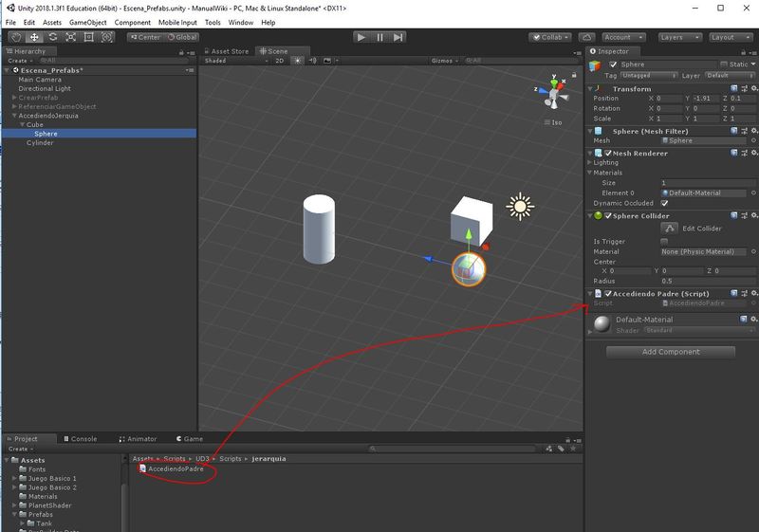Screen dimensions: 759x532
Task: Select the Rect Transform tool
Action: click(88, 37)
